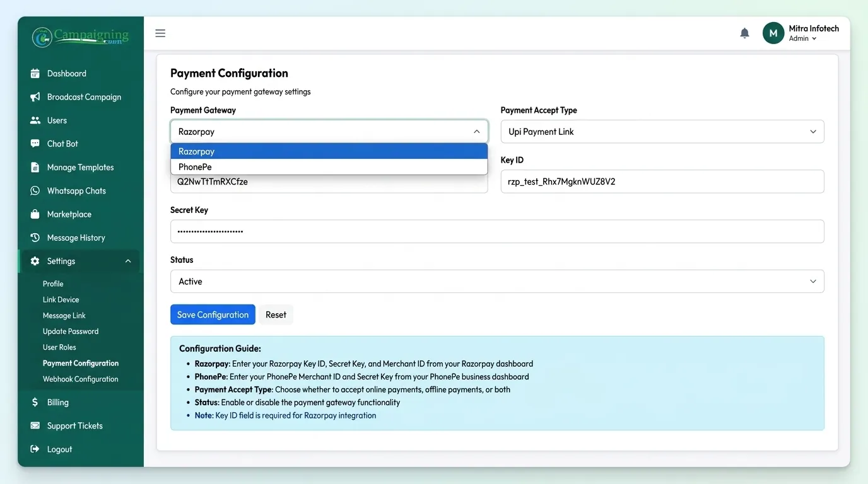This screenshot has width=868, height=484.
Task: Open Link Device submenu item
Action: (x=61, y=300)
